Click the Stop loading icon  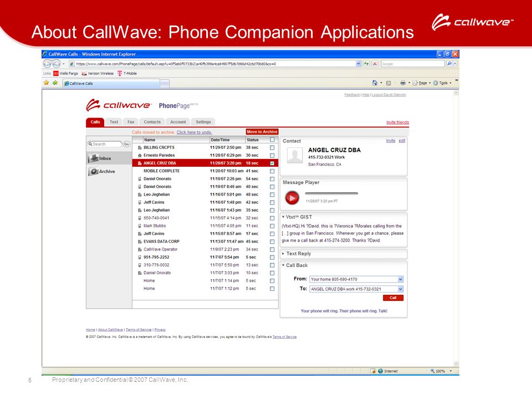click(375, 64)
